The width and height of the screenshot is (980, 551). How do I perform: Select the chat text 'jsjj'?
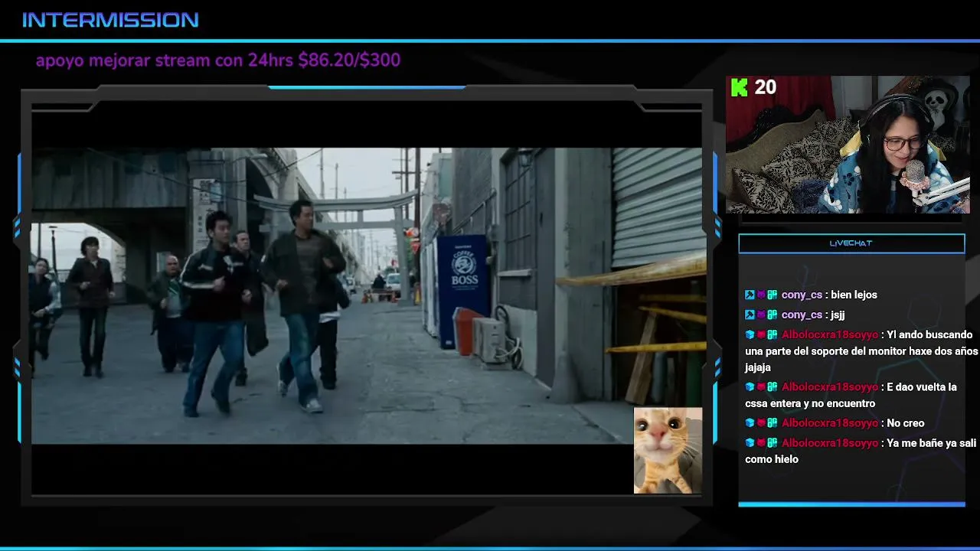[x=838, y=315]
